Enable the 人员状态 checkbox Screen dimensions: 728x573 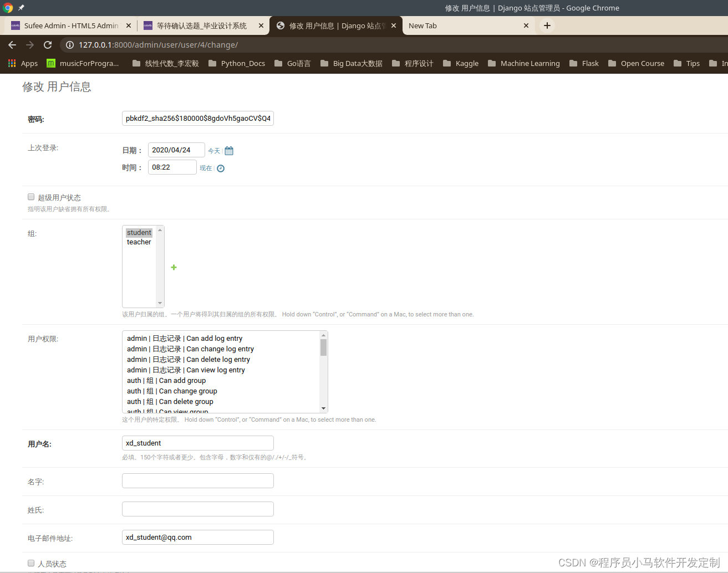(31, 563)
